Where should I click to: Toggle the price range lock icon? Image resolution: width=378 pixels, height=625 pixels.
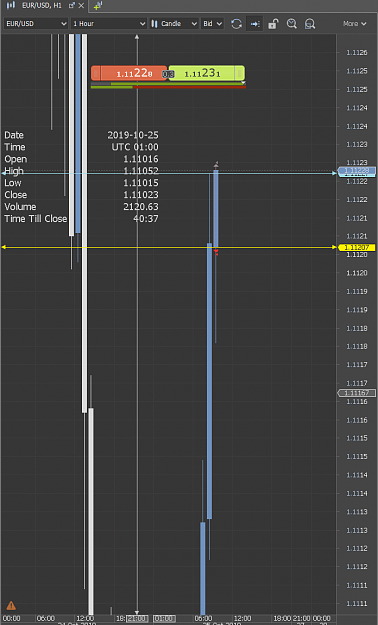(273, 24)
